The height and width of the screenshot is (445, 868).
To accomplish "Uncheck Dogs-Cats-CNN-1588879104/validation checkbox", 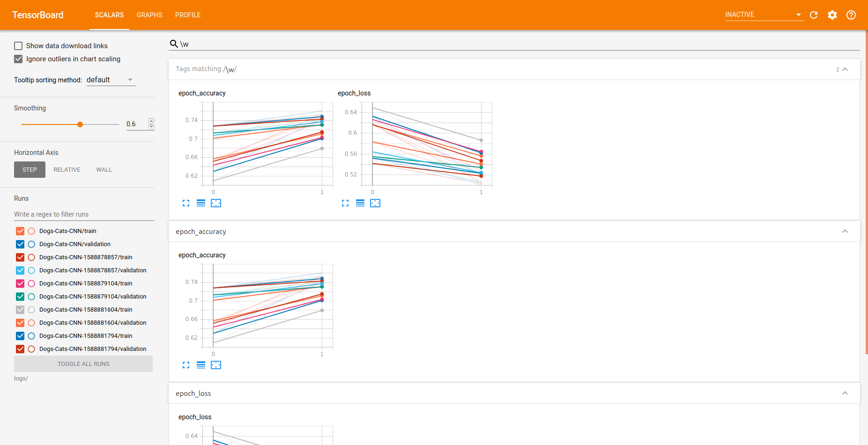I will 20,297.
